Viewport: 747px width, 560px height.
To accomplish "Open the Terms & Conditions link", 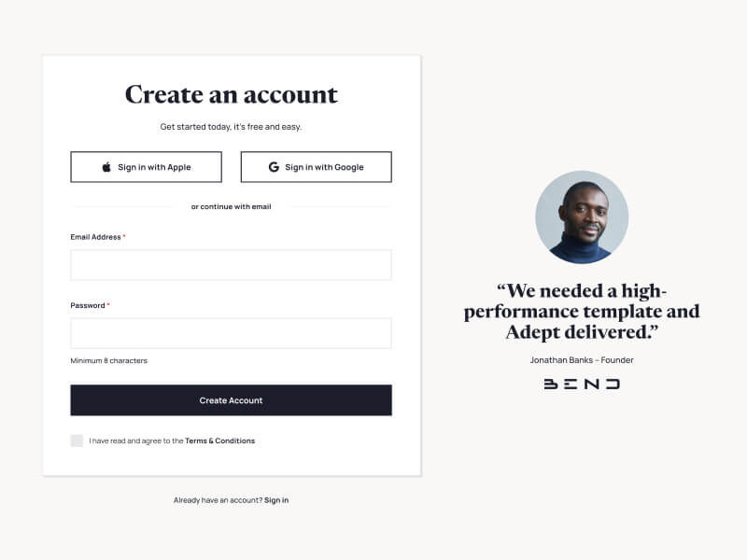I will click(x=219, y=441).
